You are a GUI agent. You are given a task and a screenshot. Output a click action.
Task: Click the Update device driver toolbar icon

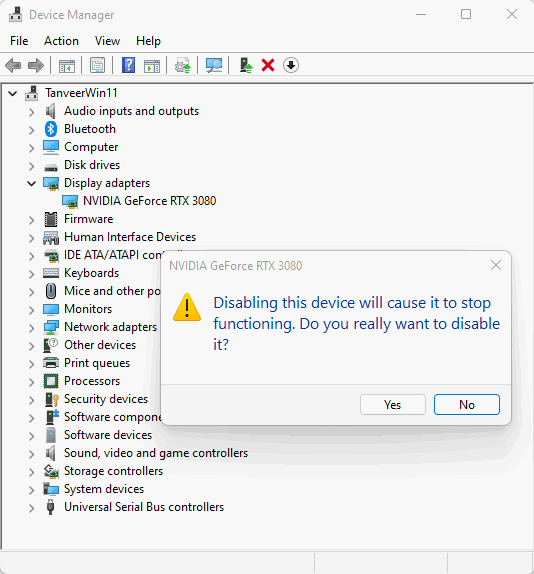pyautogui.click(x=183, y=66)
